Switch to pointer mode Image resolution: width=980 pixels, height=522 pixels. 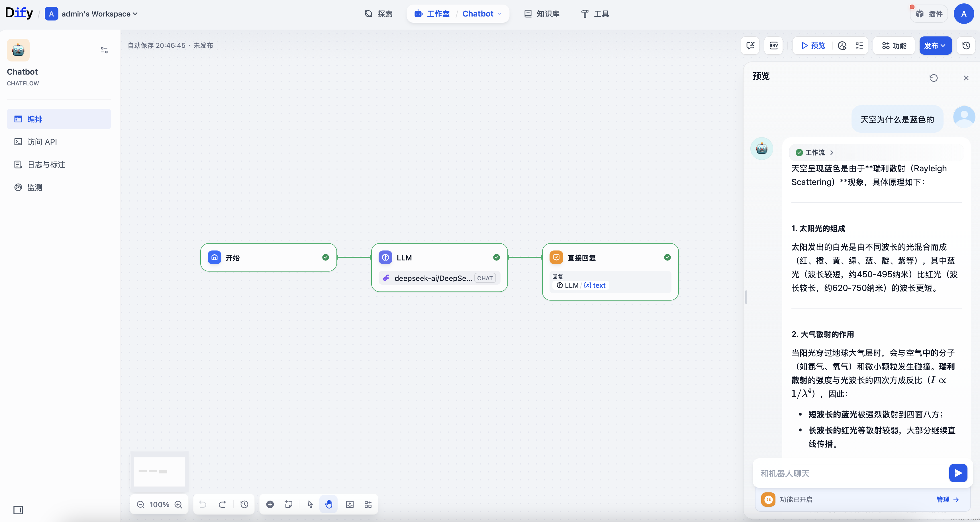310,504
